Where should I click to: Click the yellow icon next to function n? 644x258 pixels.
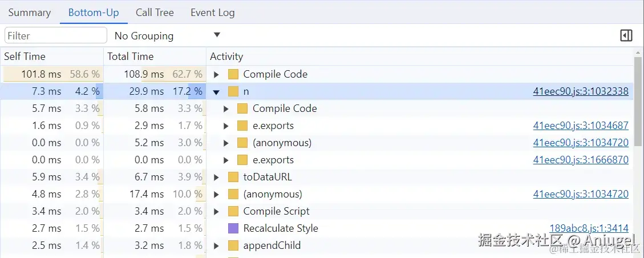point(233,91)
